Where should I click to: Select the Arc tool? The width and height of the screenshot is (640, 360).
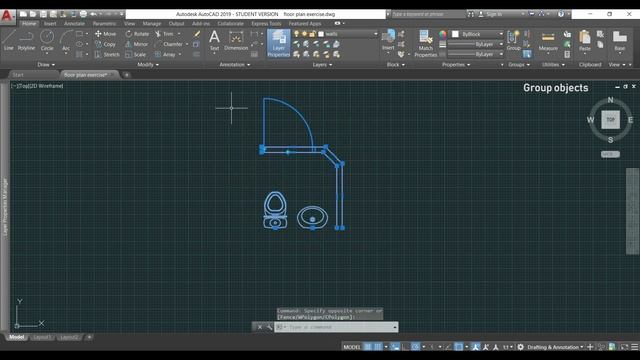pos(66,41)
